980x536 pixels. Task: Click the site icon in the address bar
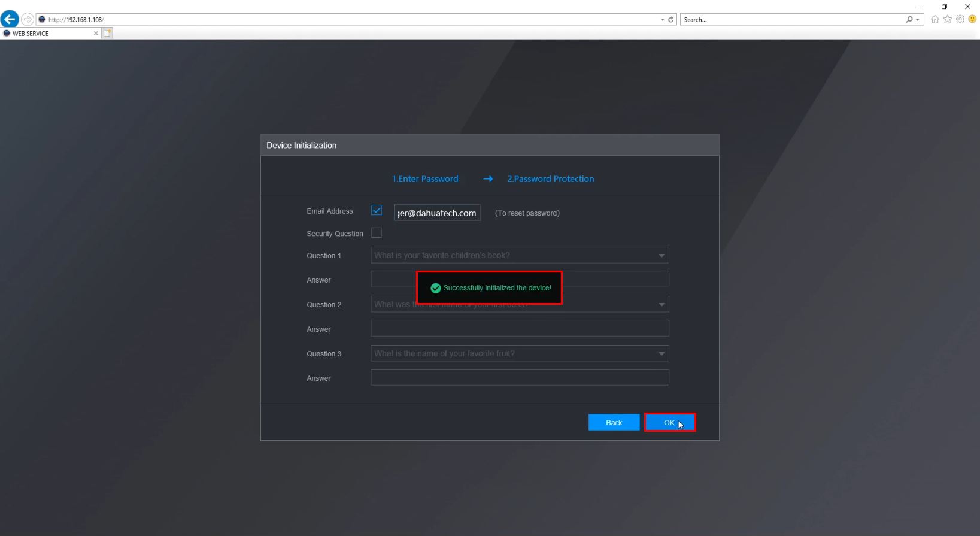click(x=42, y=20)
